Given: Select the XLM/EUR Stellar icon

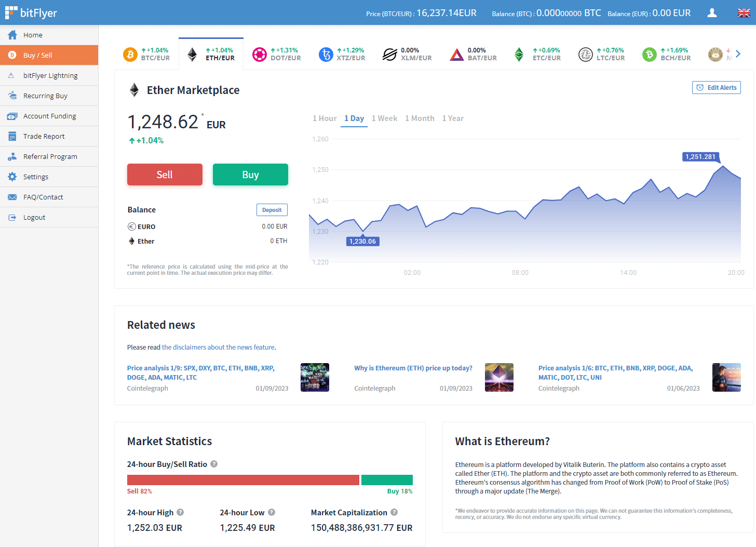Looking at the screenshot, I should (390, 54).
